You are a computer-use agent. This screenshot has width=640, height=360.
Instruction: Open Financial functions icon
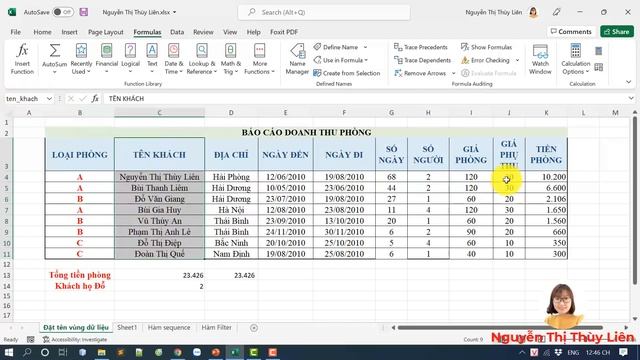tap(107, 51)
